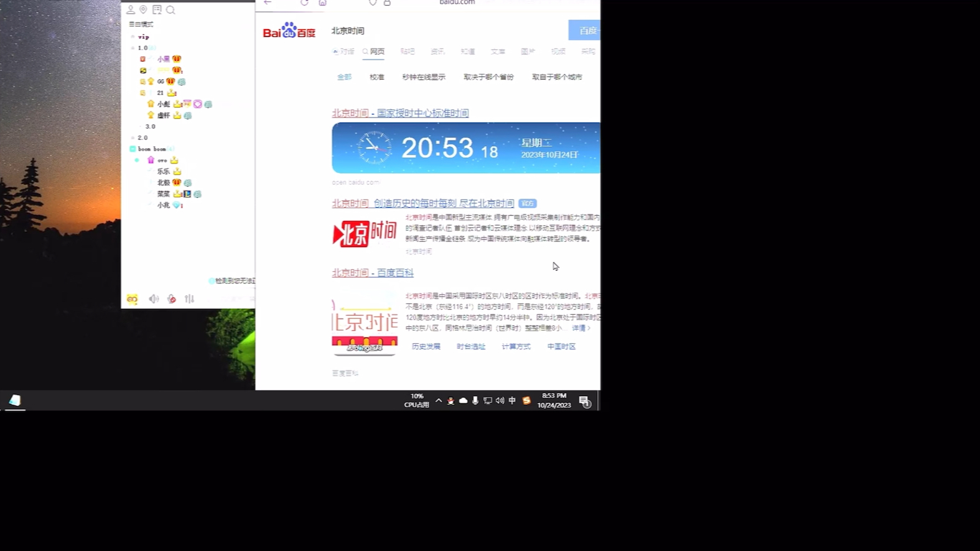Switch to the 文库 search tab
Screen dimensions: 980x551
click(x=498, y=52)
